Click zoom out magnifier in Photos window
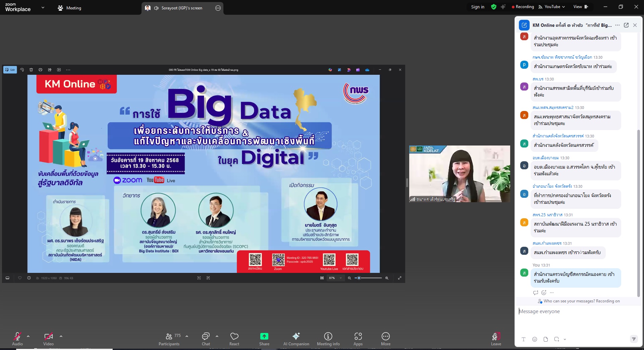This screenshot has width=644, height=350. pos(350,278)
